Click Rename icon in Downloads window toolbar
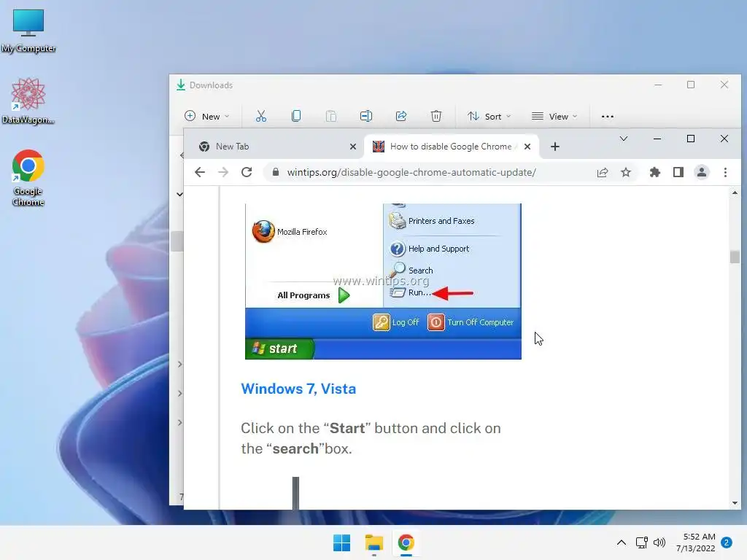The image size is (747, 560). pyautogui.click(x=366, y=116)
